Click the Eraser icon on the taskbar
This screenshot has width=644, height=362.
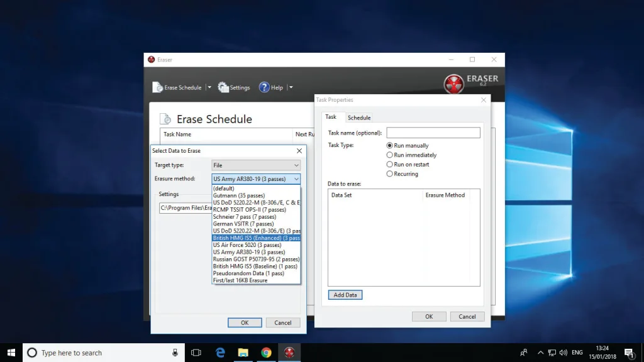point(289,353)
